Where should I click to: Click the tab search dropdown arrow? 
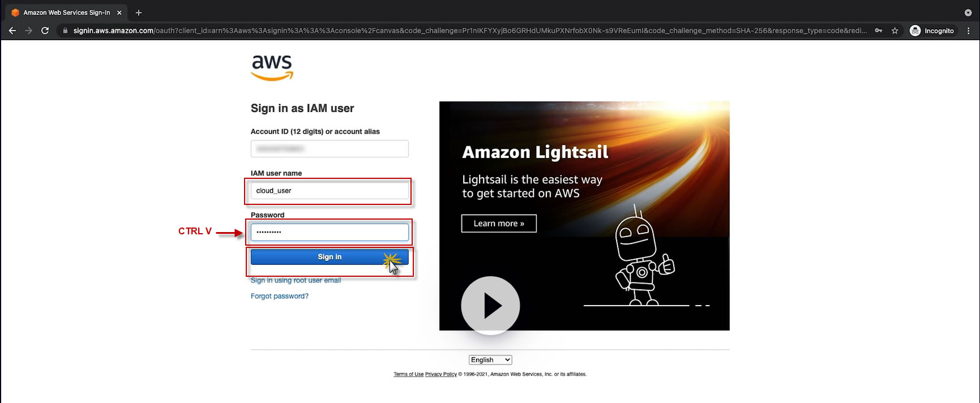coord(968,12)
